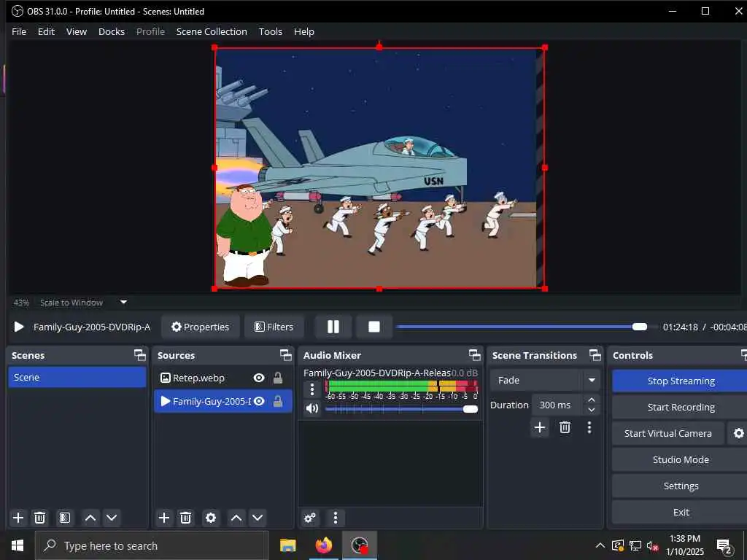747x560 pixels.
Task: Select the Scene item in Scenes list
Action: click(x=77, y=377)
